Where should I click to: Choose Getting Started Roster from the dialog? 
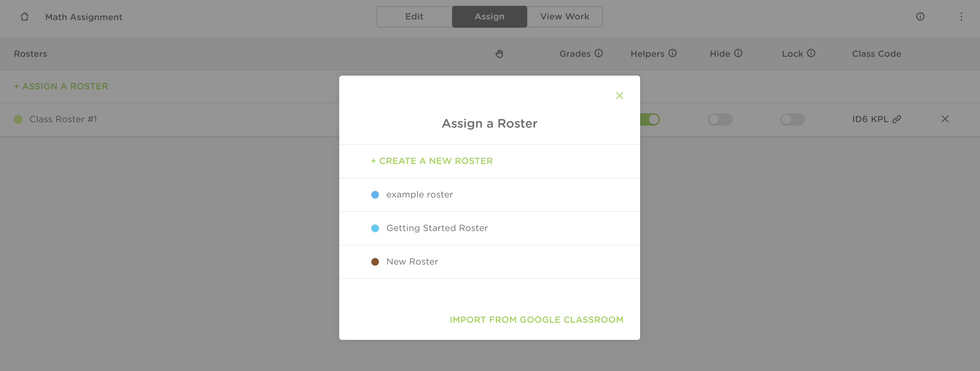tap(437, 228)
